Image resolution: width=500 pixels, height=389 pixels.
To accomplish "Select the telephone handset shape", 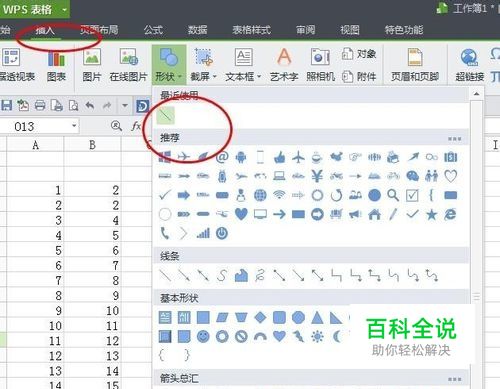I will (x=165, y=233).
